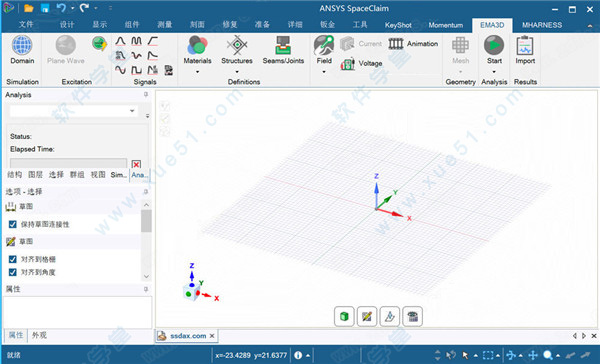This screenshot has height=364, width=600.
Task: Switch to sketch mode with pencil button
Action: (367, 317)
